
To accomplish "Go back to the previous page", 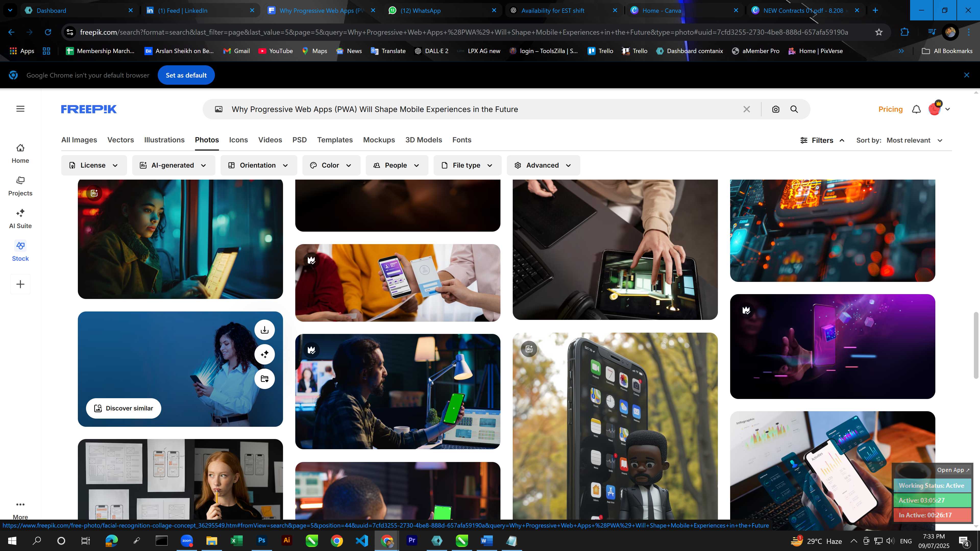I will click(x=11, y=32).
